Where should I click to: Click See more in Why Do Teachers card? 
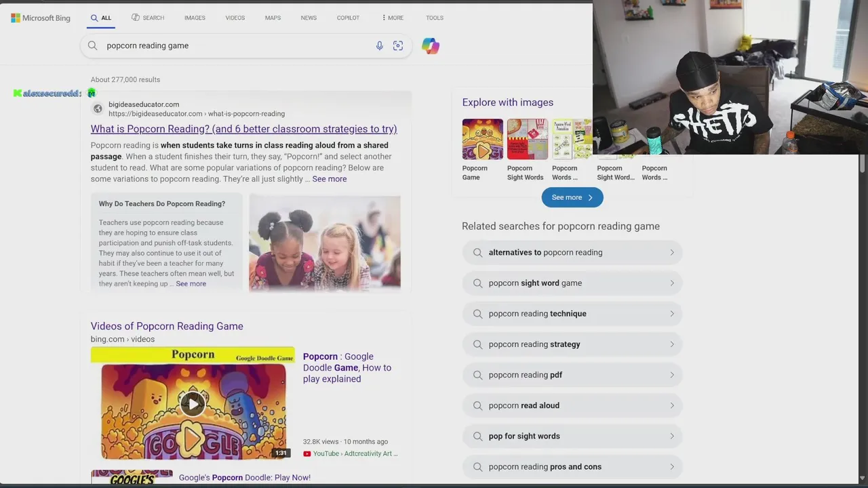coord(191,283)
